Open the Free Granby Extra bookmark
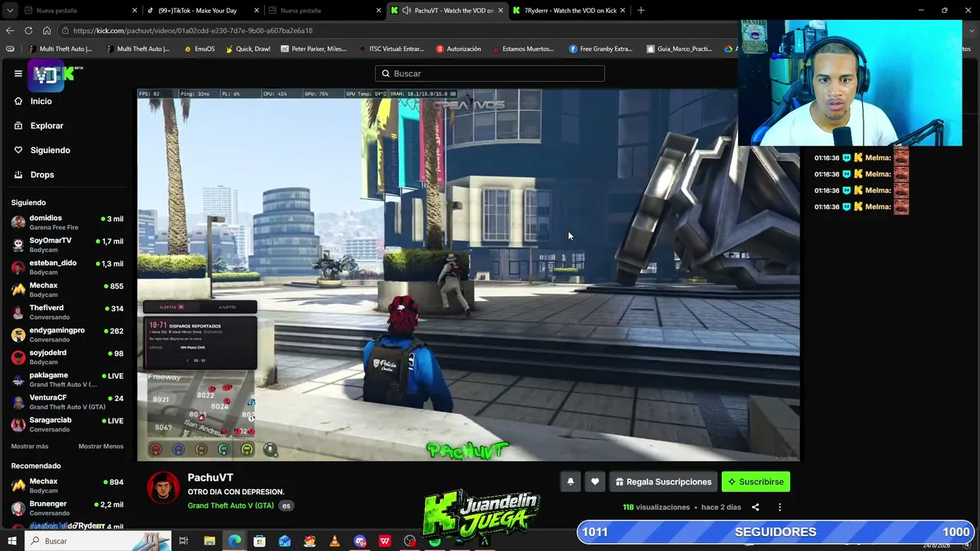Image resolution: width=980 pixels, height=551 pixels. [601, 49]
